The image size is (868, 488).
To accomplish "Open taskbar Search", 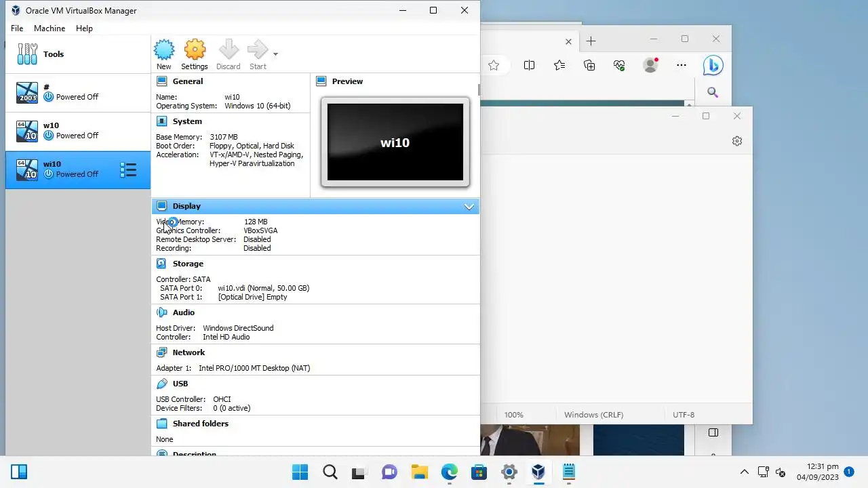I will tap(330, 472).
